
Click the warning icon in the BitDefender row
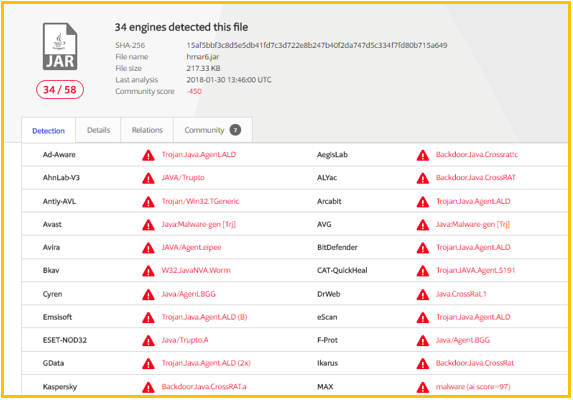[423, 248]
